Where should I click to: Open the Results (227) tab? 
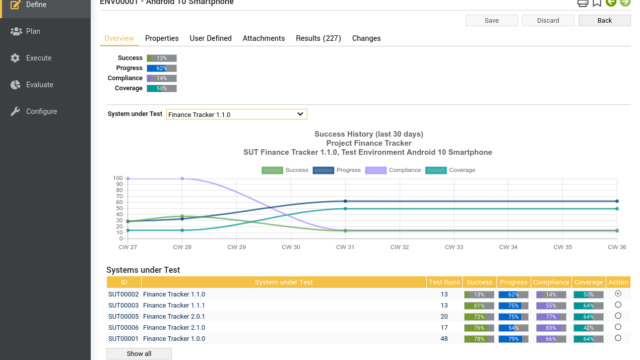[318, 38]
